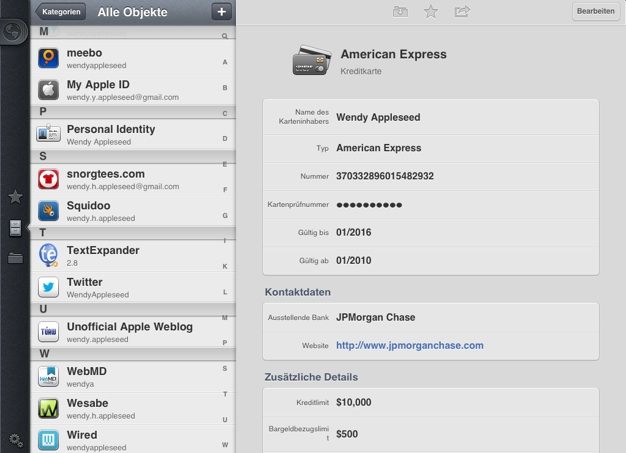Select the WebMD entry

point(133,377)
